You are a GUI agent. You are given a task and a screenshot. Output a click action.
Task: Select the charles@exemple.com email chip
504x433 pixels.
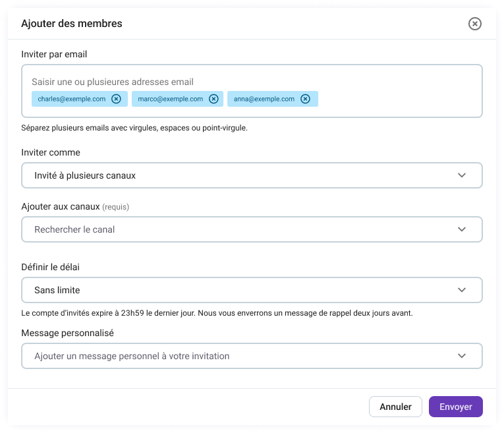pos(72,99)
